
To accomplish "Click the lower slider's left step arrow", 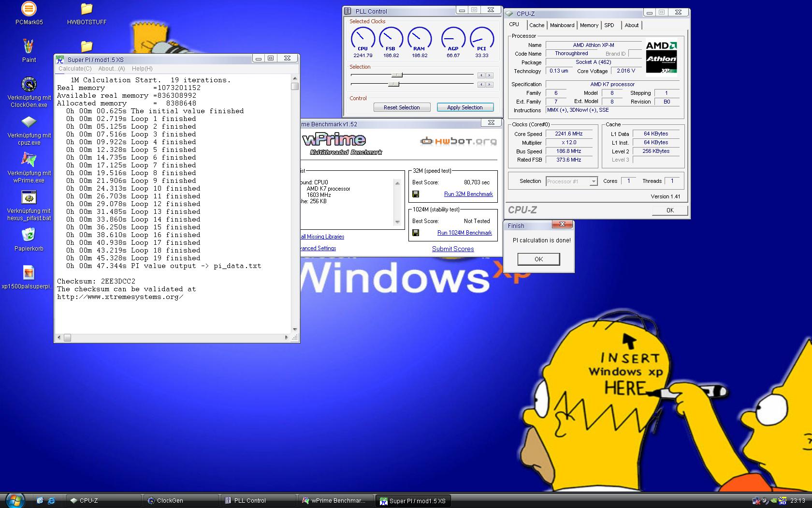I will (x=481, y=85).
